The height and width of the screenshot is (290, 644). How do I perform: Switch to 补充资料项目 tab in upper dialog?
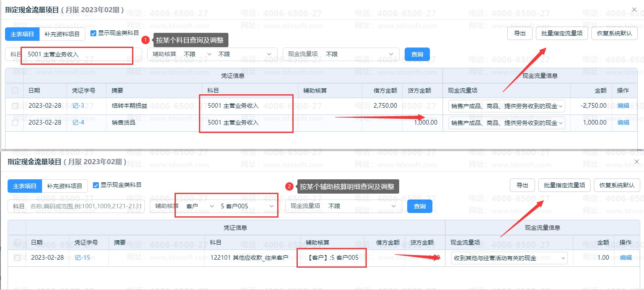(62, 34)
